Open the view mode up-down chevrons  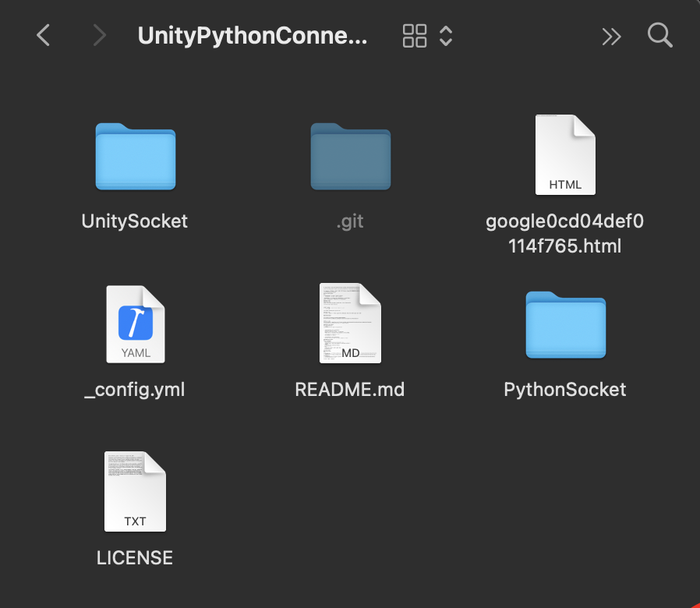tap(446, 36)
